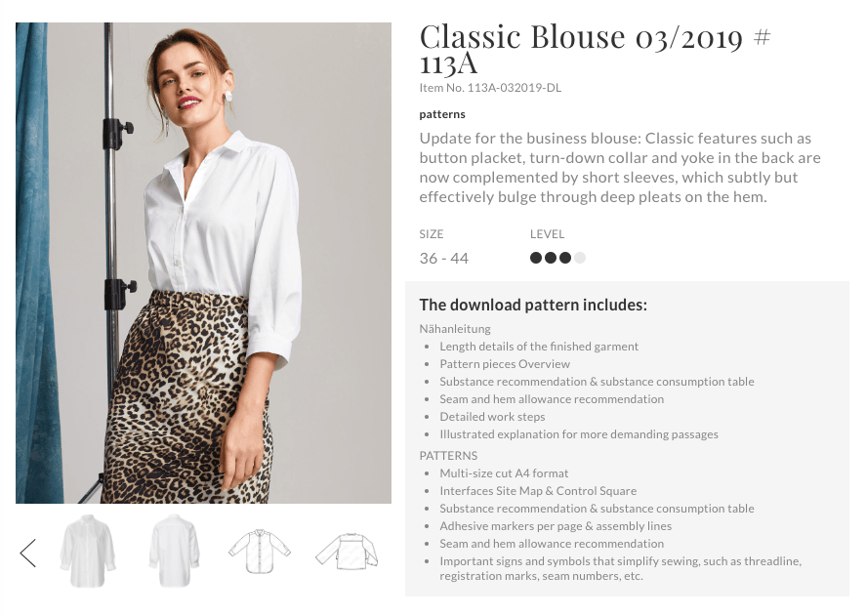The image size is (866, 616).
Task: Select the back-view blouse photo thumbnail
Action: point(174,551)
